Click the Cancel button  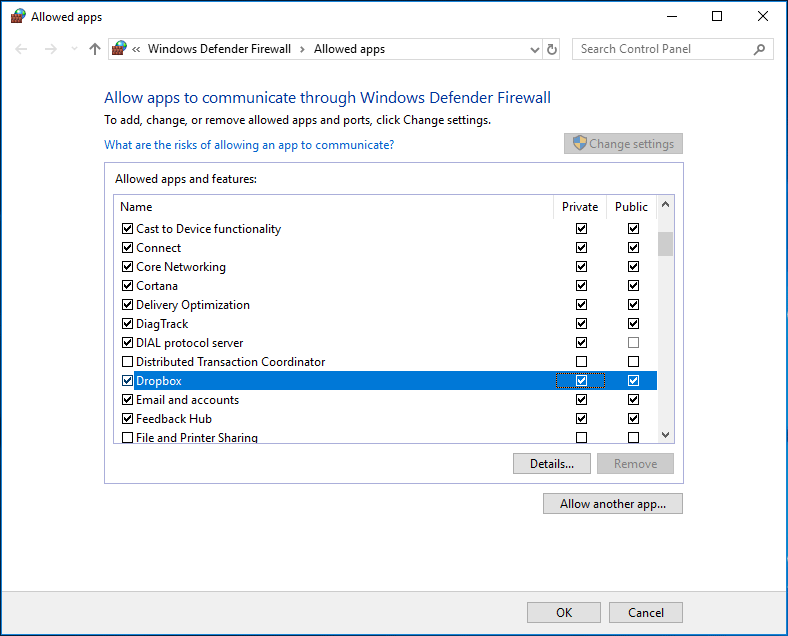(x=646, y=612)
